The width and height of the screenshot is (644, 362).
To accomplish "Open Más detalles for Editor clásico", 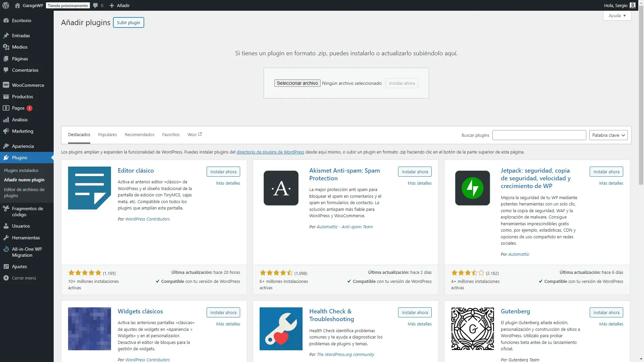I will [228, 183].
